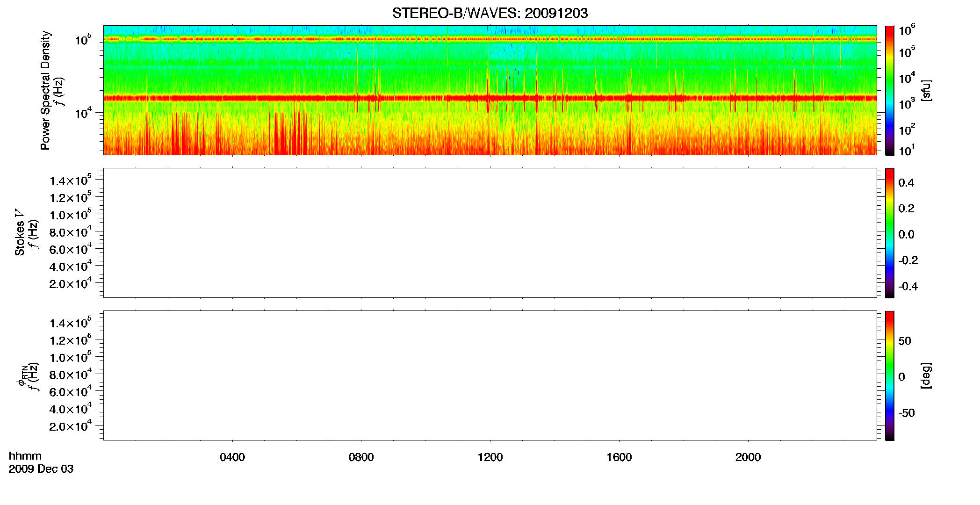Image resolution: width=980 pixels, height=505 pixels.
Task: Click the 1.4×10^5 tick on Stokes V axis
Action: tap(70, 180)
